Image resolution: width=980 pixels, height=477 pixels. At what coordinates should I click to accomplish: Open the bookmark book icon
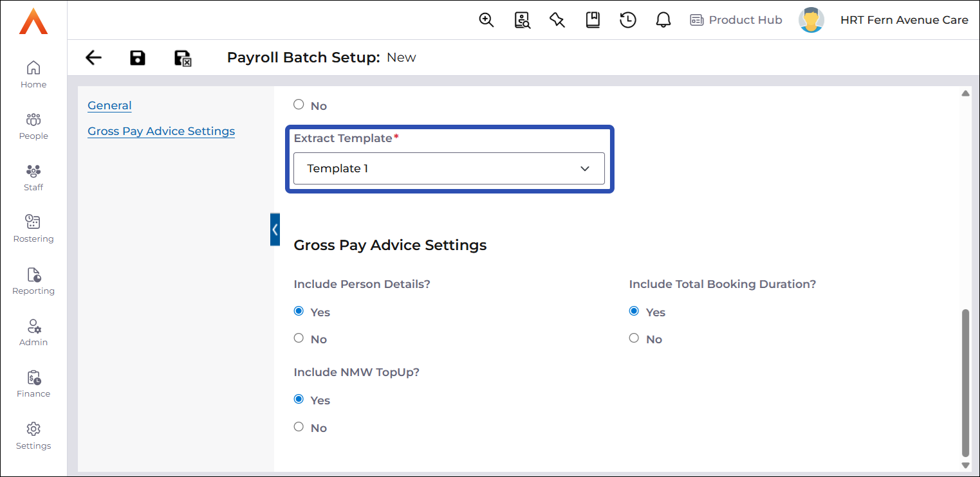pos(593,20)
